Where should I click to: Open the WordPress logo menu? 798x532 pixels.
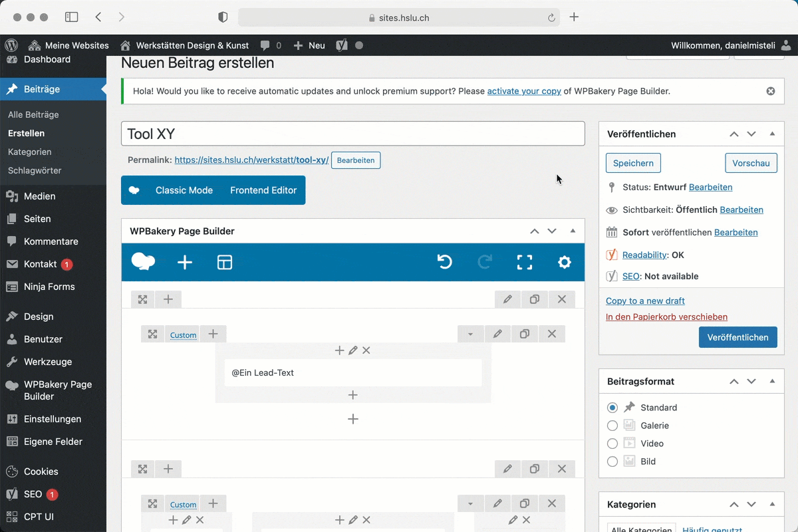point(11,45)
